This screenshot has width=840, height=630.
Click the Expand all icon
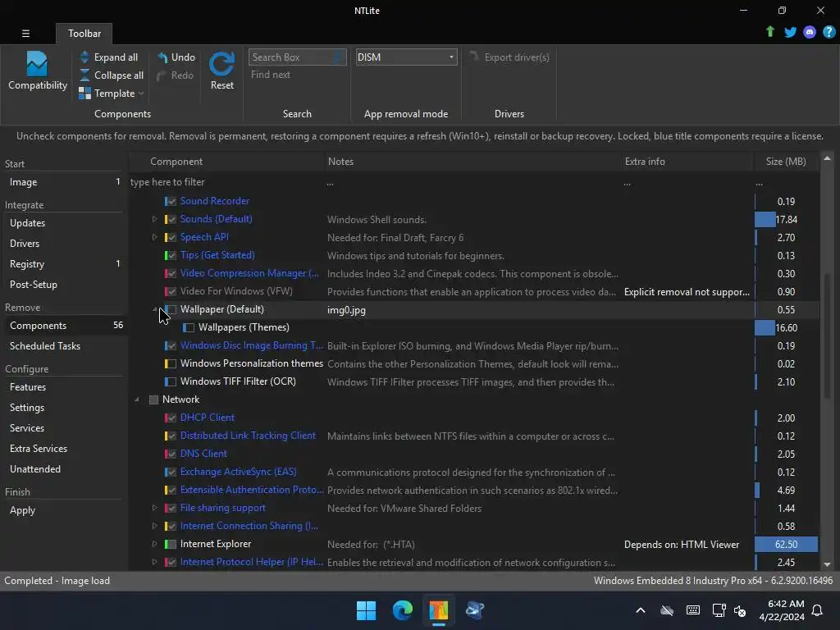[x=84, y=57]
